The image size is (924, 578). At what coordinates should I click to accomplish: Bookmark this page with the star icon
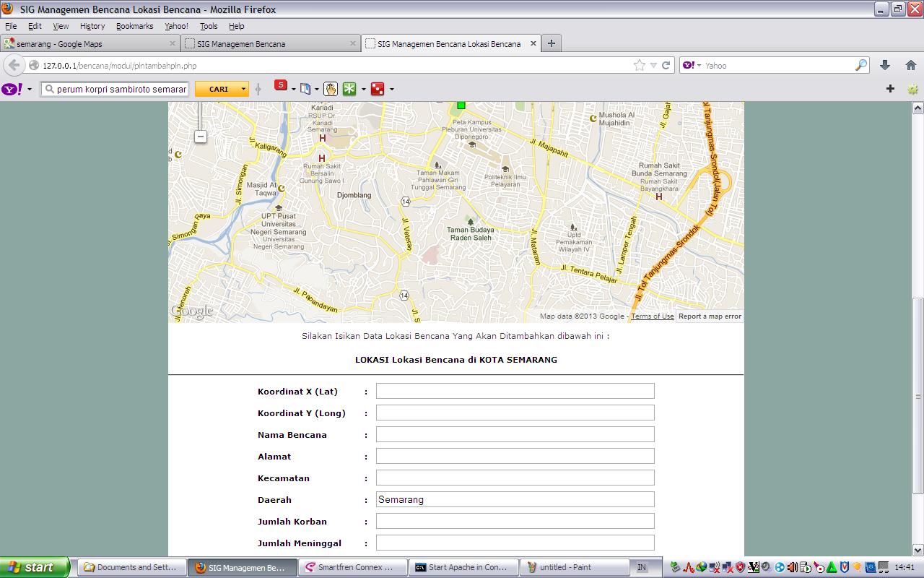tap(639, 65)
